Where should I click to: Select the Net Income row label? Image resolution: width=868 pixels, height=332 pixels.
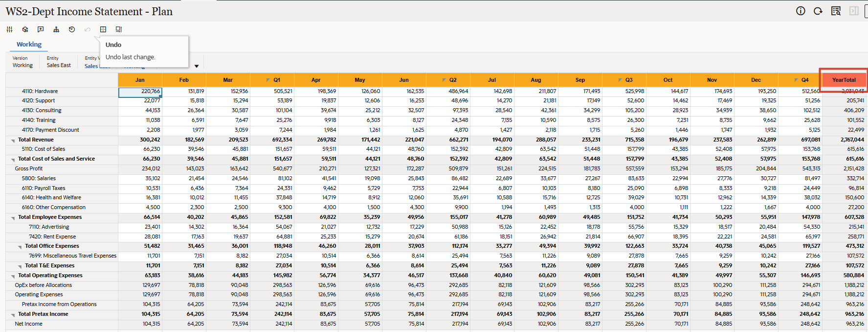pos(28,324)
